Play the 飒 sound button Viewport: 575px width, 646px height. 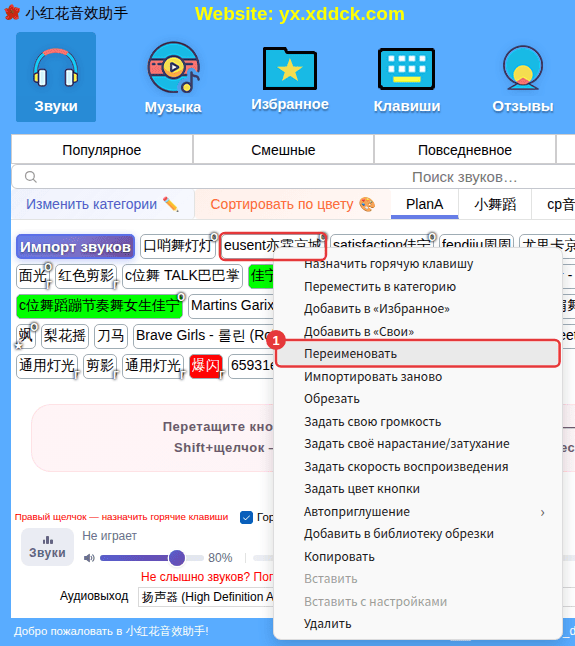tap(26, 336)
